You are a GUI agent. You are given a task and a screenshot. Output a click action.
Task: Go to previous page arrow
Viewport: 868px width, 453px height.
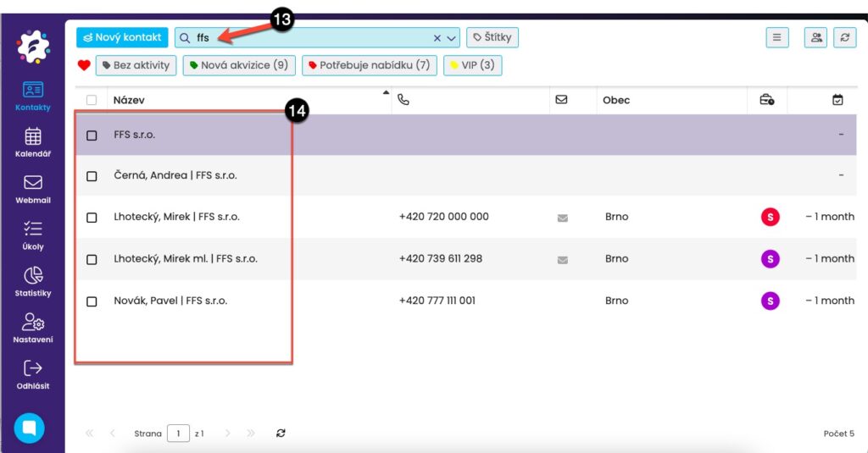[113, 433]
